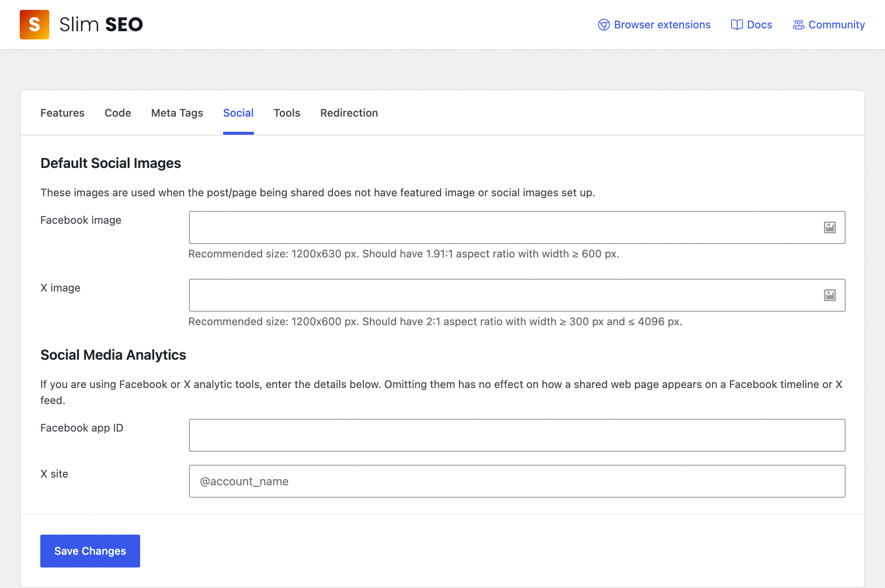Switch to the Features tab
The width and height of the screenshot is (885, 588).
62,113
